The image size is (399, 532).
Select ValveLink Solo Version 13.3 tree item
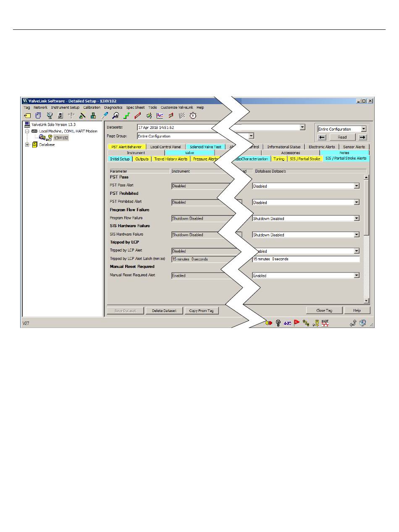(x=53, y=125)
